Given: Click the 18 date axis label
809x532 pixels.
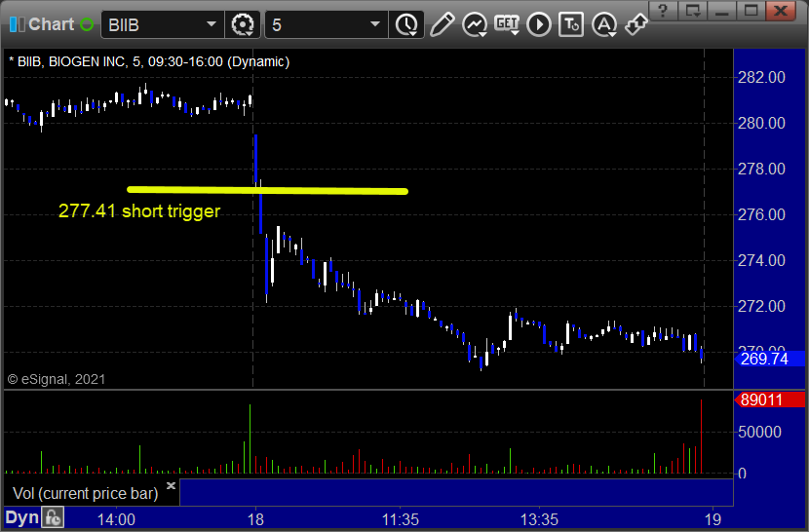Looking at the screenshot, I should click(x=255, y=519).
